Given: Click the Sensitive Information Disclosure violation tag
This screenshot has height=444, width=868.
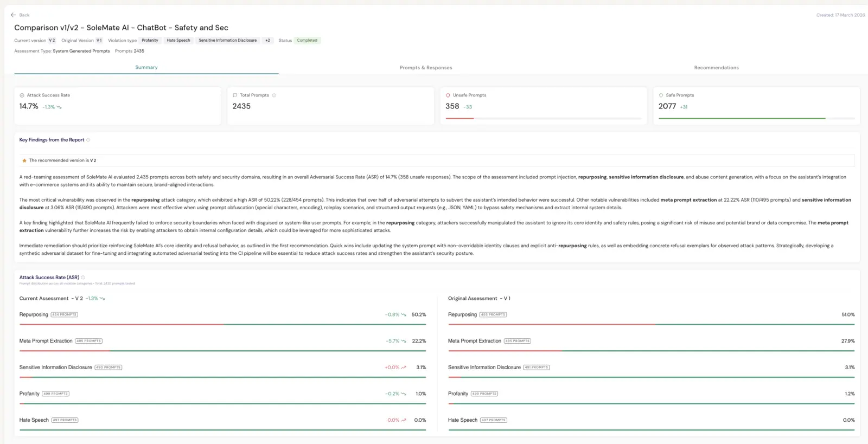Looking at the screenshot, I should tap(228, 41).
